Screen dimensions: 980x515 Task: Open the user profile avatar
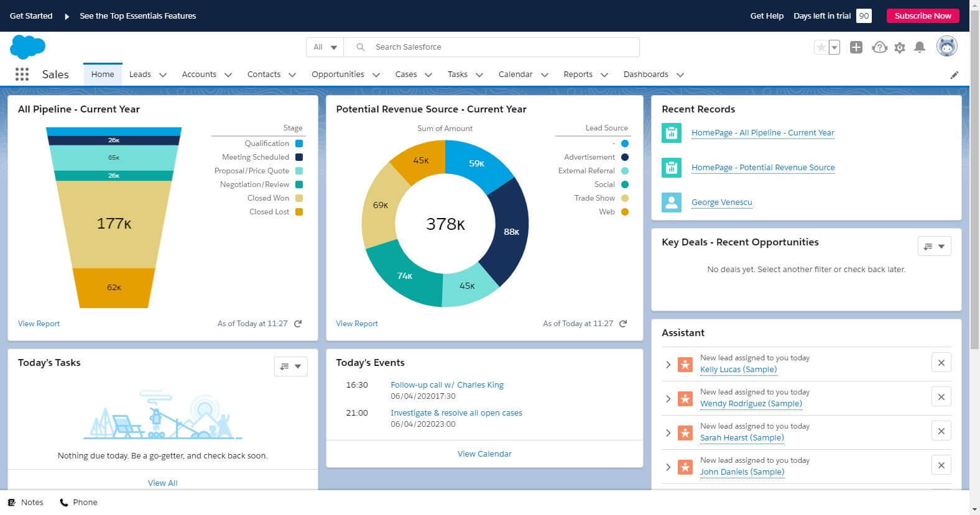(x=947, y=47)
